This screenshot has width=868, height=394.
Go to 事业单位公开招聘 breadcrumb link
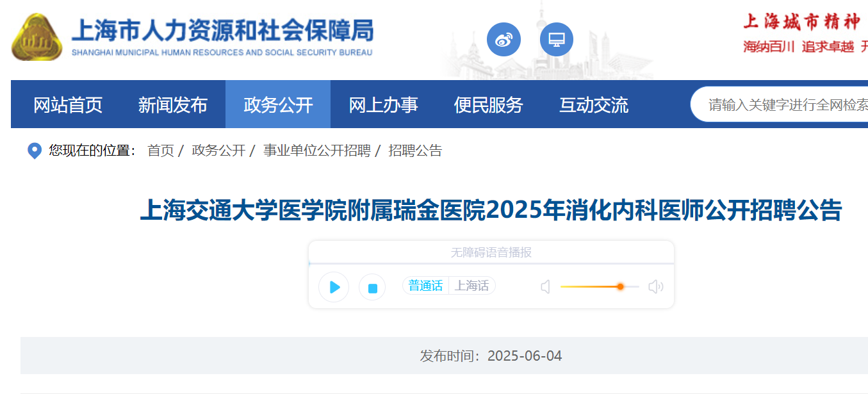[317, 151]
